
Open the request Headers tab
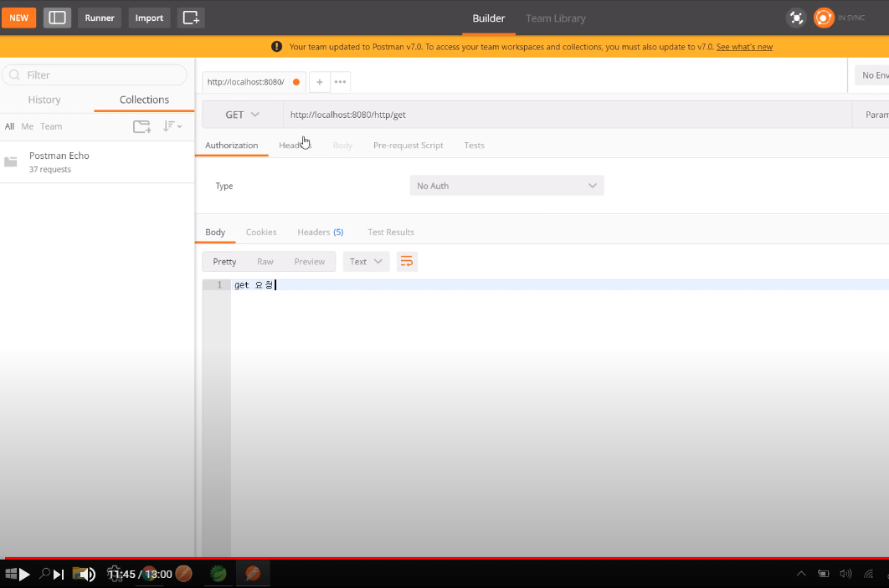(295, 146)
